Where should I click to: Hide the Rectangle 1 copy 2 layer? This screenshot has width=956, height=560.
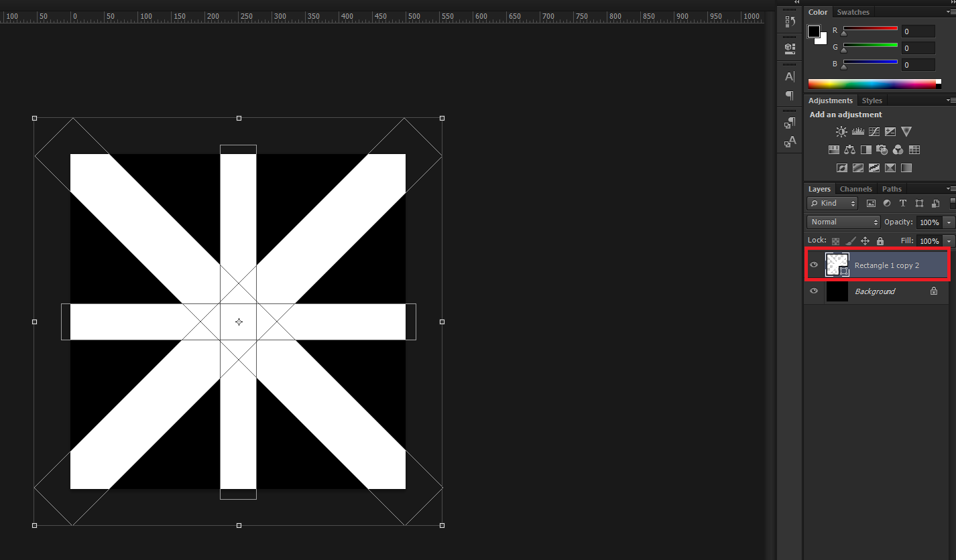[814, 265]
